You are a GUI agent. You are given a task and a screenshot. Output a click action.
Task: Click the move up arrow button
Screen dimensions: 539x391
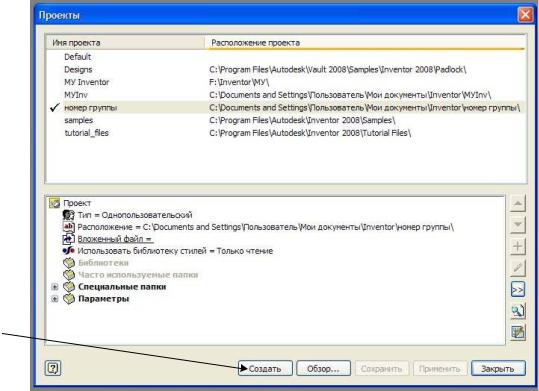coord(518,204)
